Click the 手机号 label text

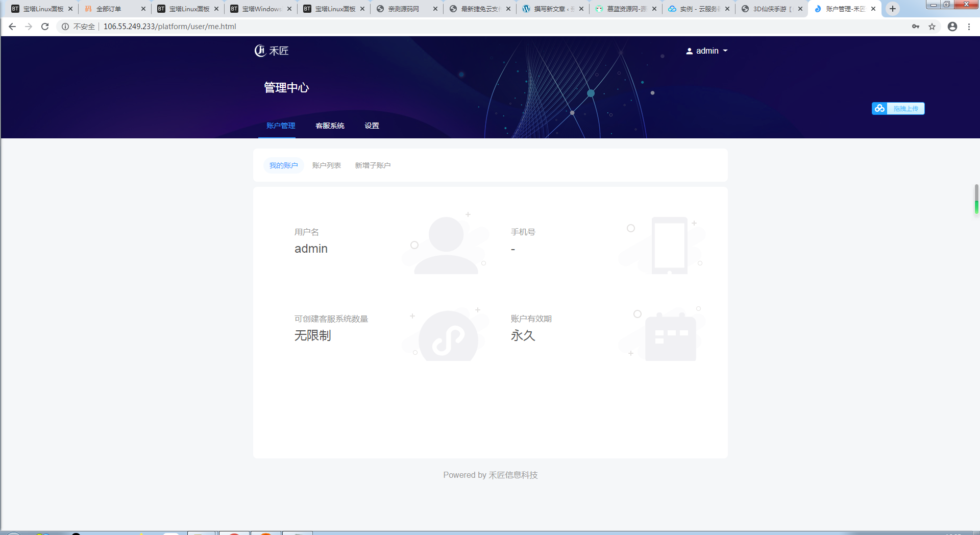coord(523,232)
